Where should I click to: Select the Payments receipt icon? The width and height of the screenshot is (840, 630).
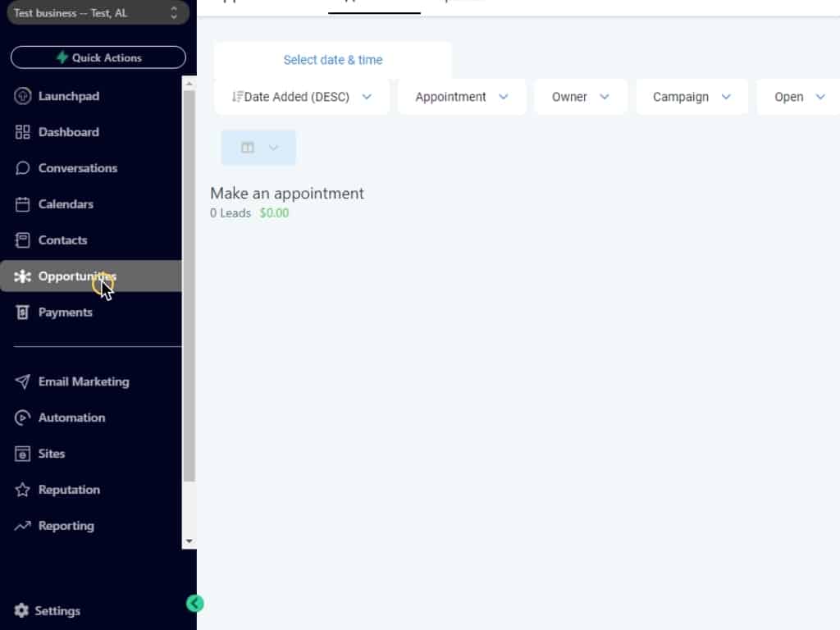23,313
